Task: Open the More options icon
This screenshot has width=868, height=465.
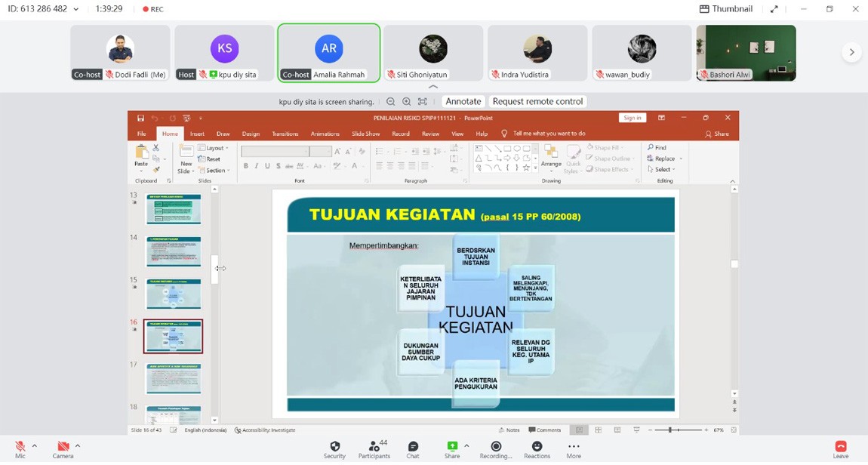Action: coord(574,446)
